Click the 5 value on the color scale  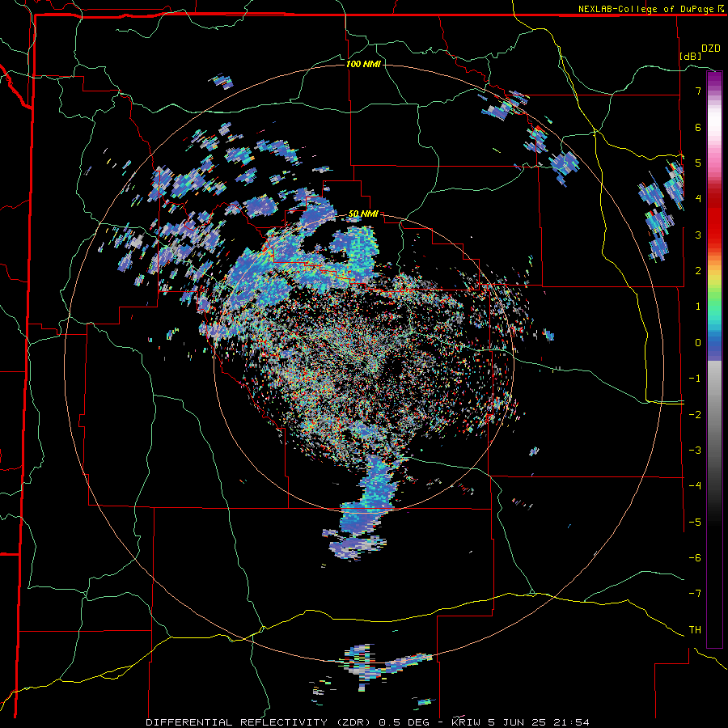[x=698, y=163]
